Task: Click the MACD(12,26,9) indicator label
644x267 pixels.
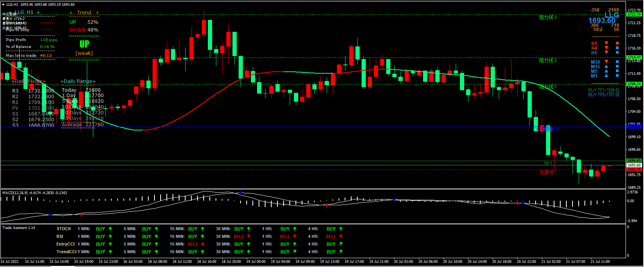Action: click(15, 193)
